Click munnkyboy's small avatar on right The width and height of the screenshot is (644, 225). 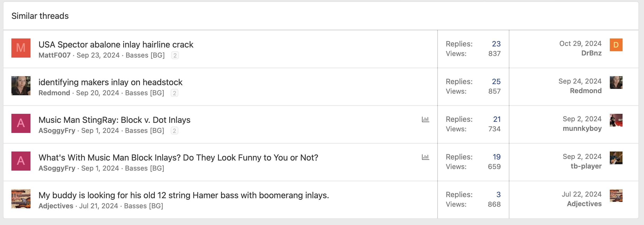616,120
